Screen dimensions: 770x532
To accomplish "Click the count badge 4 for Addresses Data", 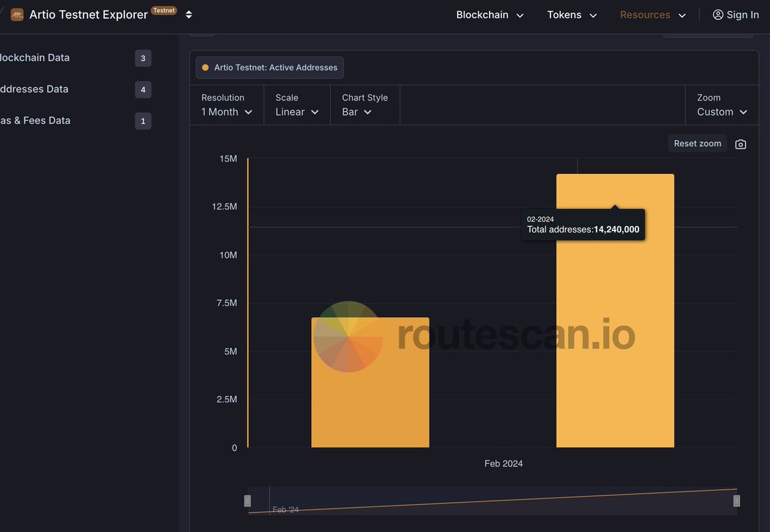I will [143, 90].
